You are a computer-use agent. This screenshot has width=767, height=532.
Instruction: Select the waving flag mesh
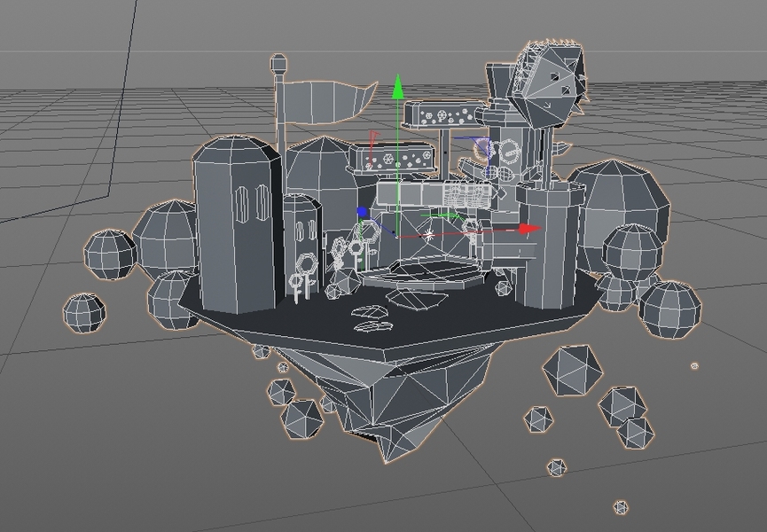(x=329, y=102)
